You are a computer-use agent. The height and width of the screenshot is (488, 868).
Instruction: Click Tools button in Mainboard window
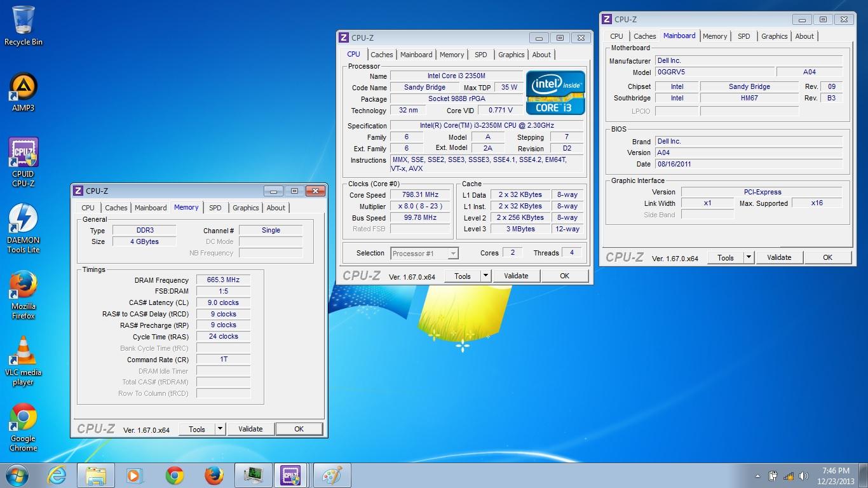[726, 257]
